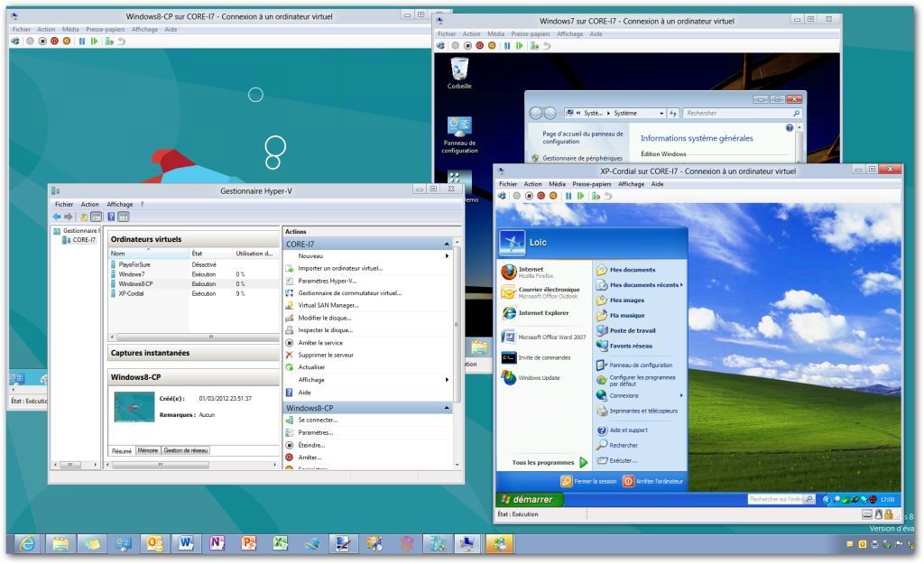Sort by Nom column header
Image resolution: width=924 pixels, height=564 pixels.
149,254
